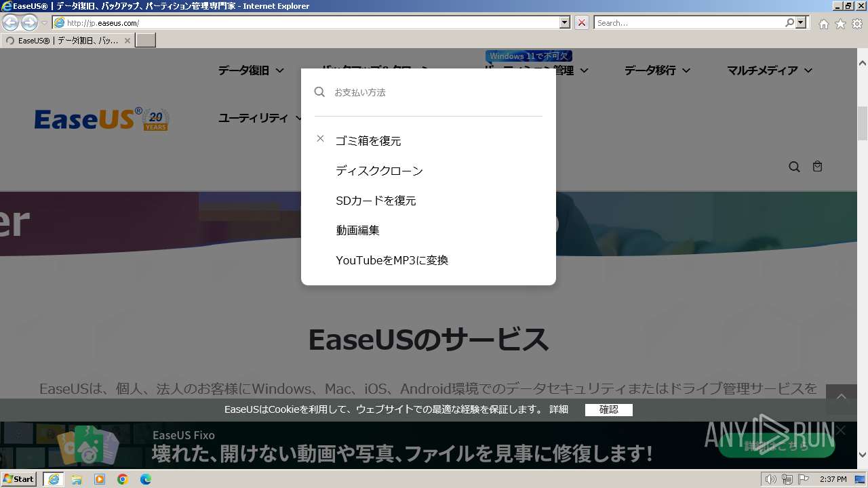Viewport: 868px width, 488px height.
Task: Close the EaseUS browser tab
Action: coord(127,41)
